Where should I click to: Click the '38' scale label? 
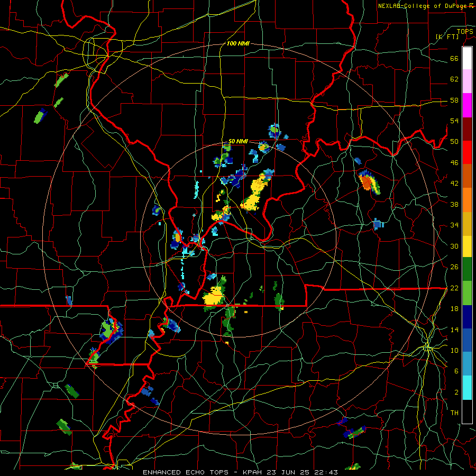click(454, 204)
